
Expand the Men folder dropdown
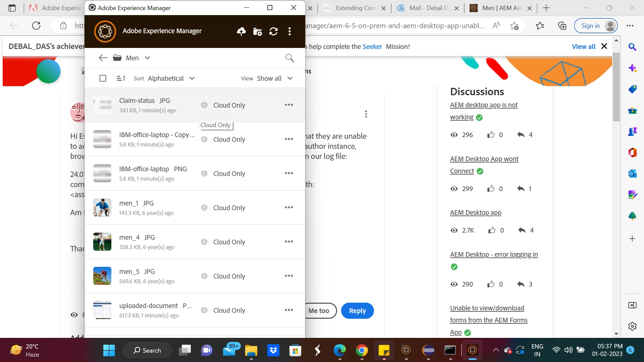click(147, 58)
